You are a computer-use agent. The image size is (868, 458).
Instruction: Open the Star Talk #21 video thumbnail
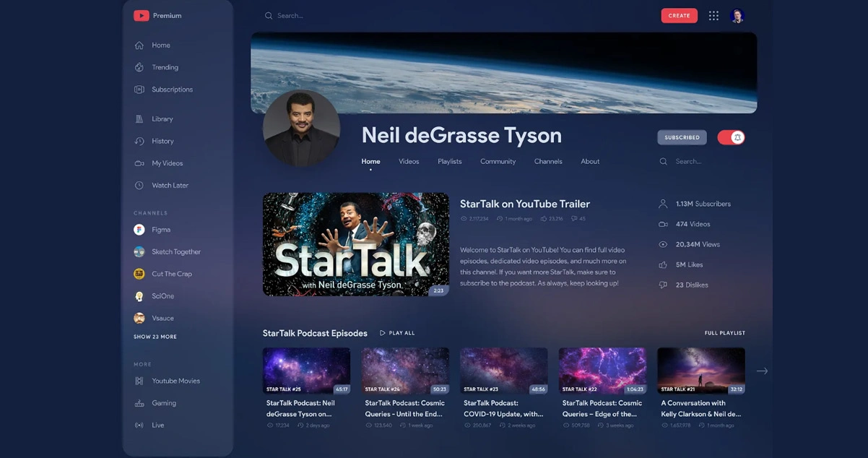click(701, 371)
